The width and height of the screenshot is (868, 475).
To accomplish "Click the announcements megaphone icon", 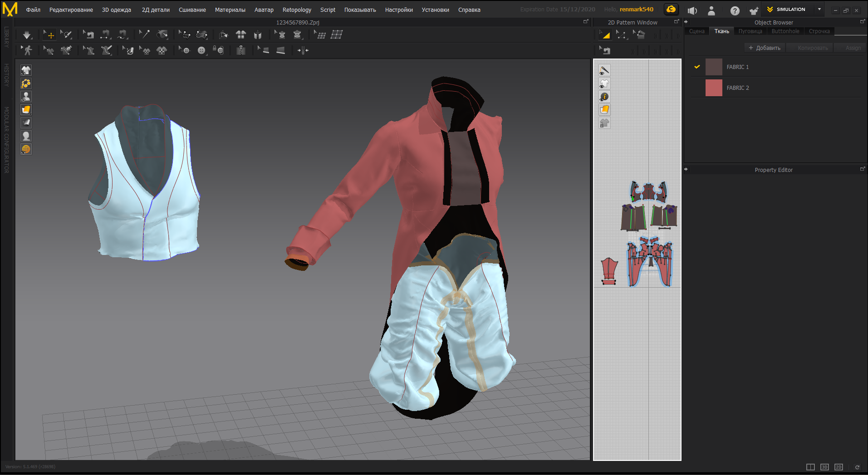I will coord(692,10).
